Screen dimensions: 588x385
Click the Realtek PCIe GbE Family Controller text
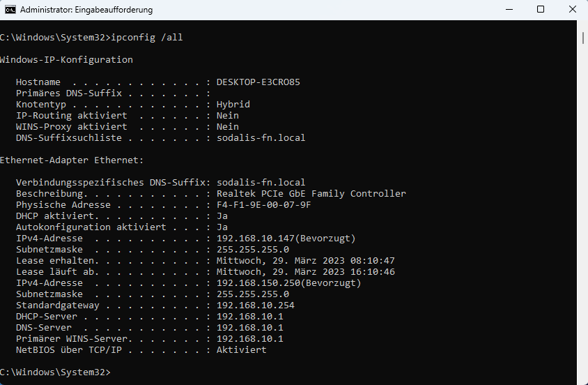click(x=311, y=194)
